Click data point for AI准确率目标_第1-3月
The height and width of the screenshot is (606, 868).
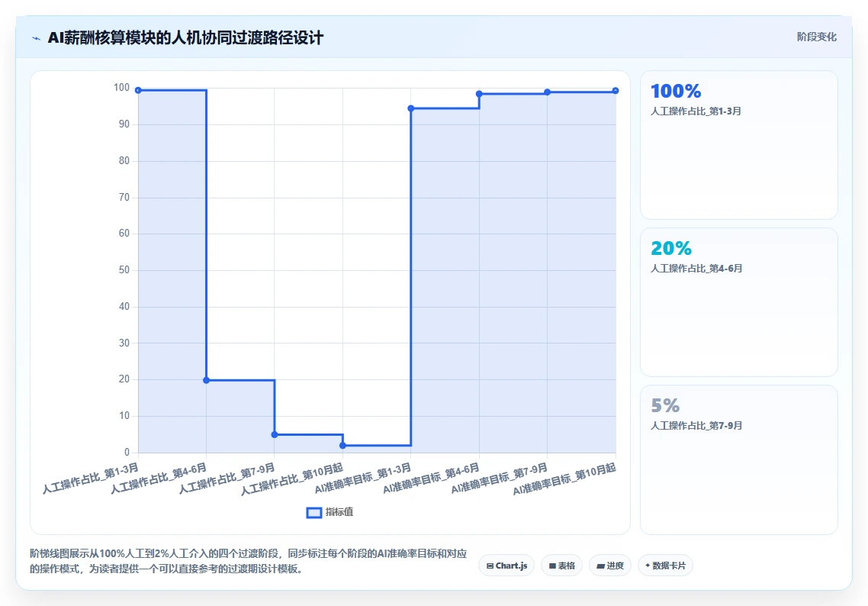411,108
